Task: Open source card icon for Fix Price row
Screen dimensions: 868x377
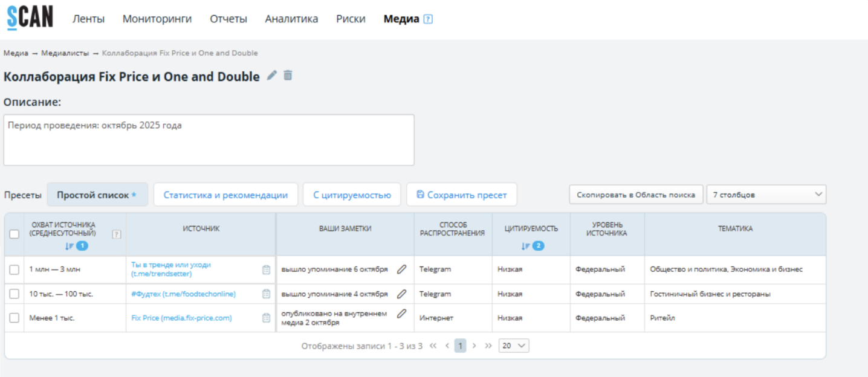Action: click(x=266, y=318)
